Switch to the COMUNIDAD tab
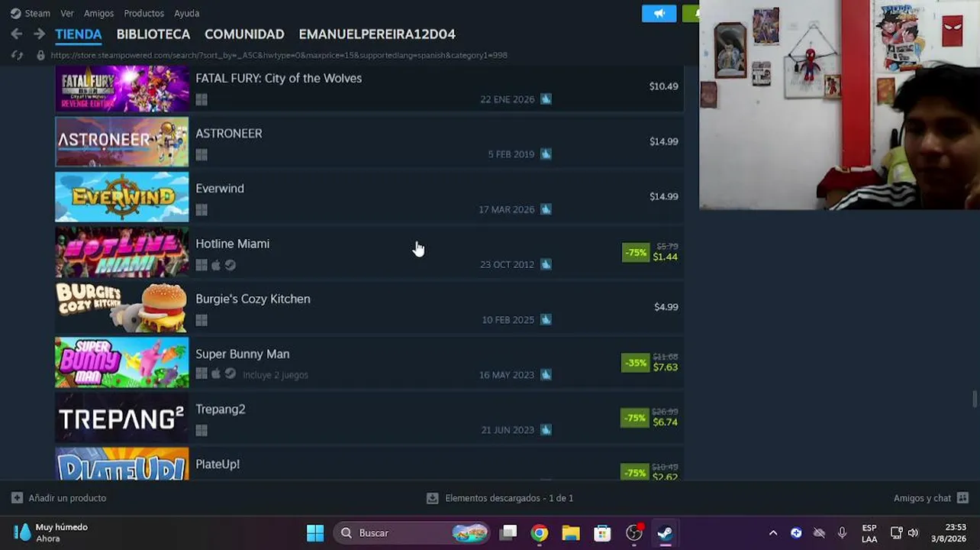This screenshot has height=550, width=980. (x=244, y=34)
